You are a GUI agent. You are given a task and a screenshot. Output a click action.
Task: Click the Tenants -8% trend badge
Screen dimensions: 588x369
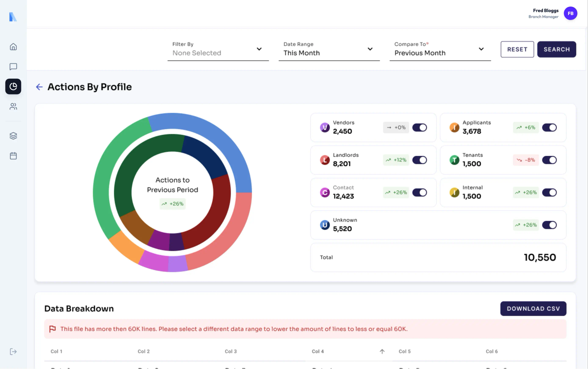coord(526,160)
